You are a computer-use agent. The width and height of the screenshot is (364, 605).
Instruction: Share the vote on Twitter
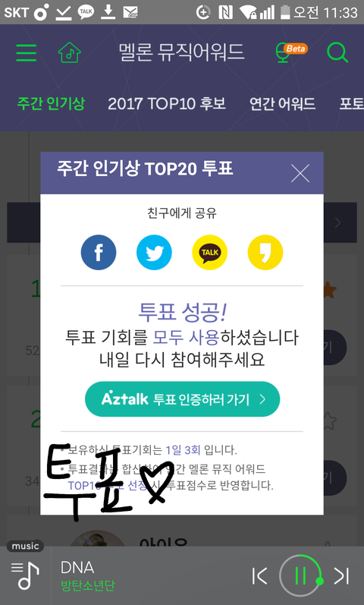point(154,252)
